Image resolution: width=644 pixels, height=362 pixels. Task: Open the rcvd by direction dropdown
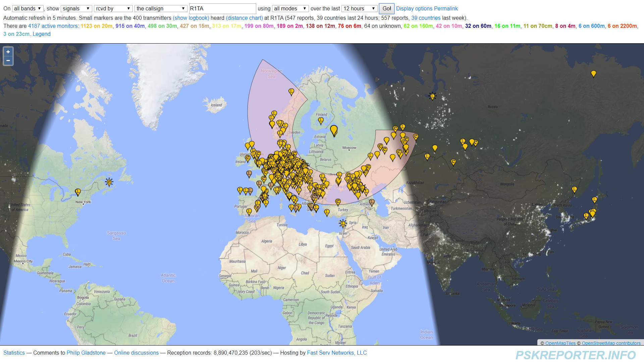tap(113, 8)
